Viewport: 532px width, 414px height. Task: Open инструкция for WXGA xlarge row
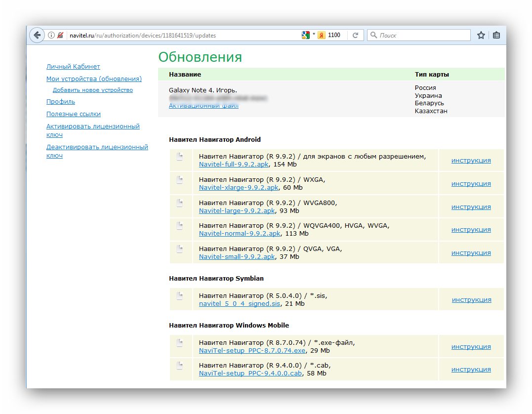tap(471, 184)
